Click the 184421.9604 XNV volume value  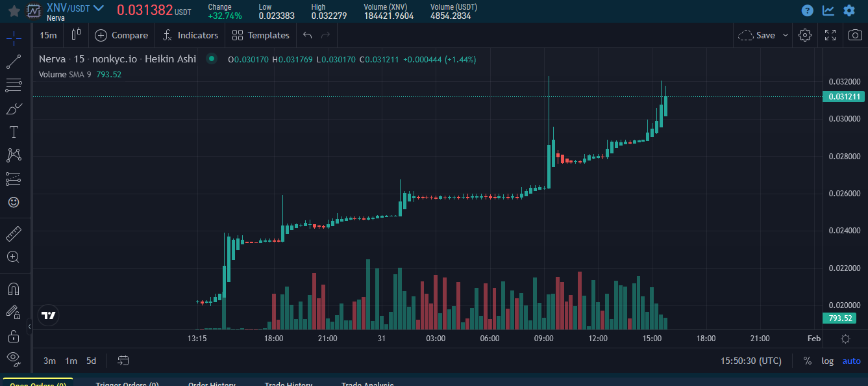388,16
